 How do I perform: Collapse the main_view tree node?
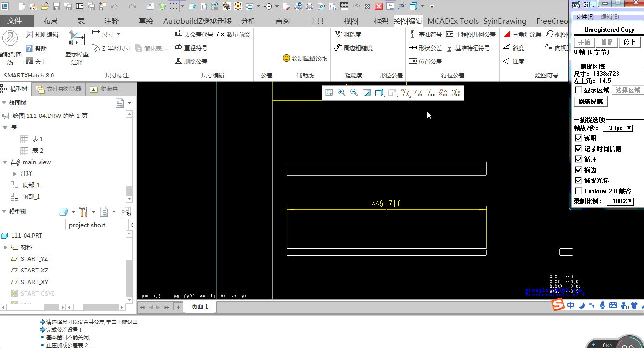click(5, 162)
